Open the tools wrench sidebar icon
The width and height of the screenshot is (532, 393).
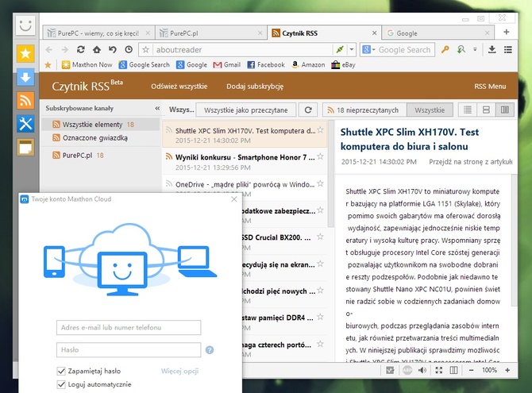pyautogui.click(x=25, y=124)
